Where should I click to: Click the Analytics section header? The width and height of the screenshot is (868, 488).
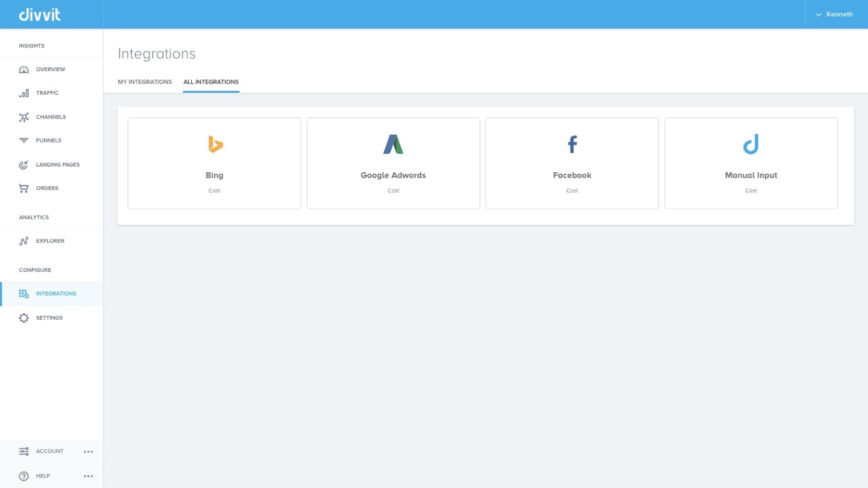pos(34,218)
